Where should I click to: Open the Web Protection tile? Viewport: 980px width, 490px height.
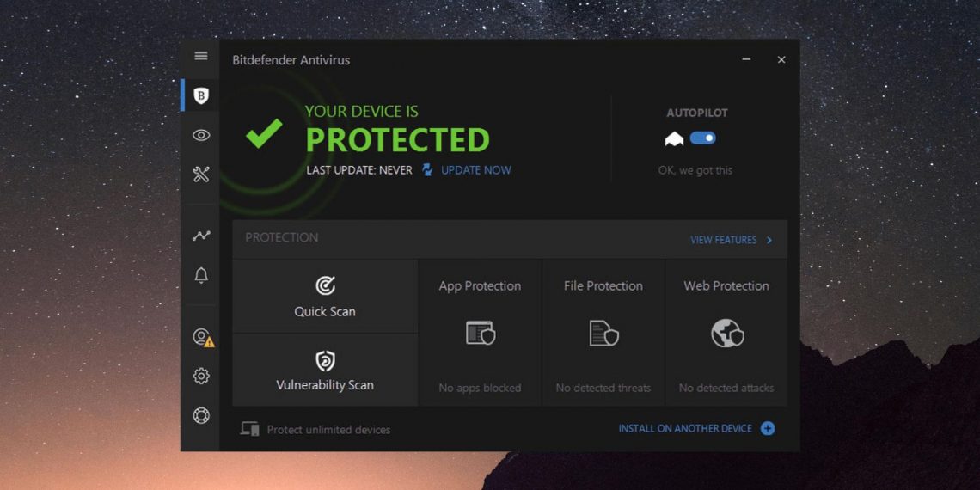pyautogui.click(x=726, y=334)
